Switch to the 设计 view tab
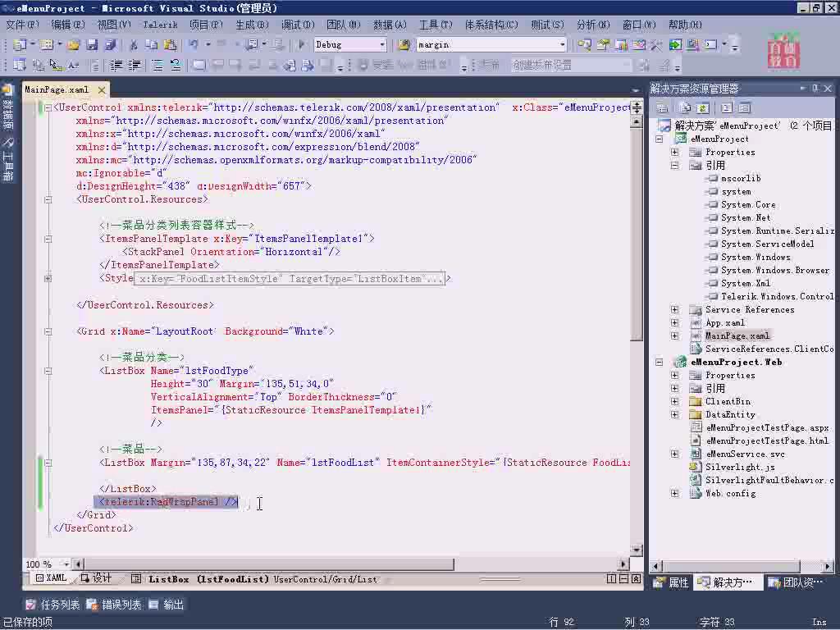The width and height of the screenshot is (840, 630). tap(97, 578)
